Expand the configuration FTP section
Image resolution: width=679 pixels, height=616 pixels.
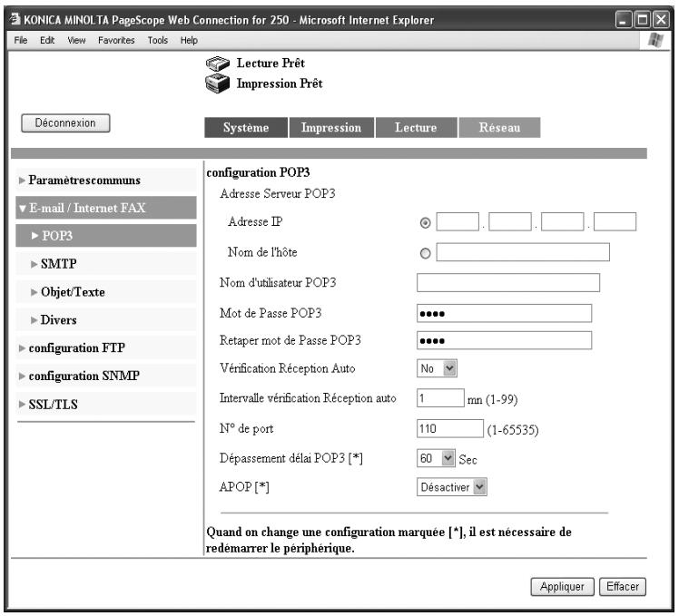(106, 347)
